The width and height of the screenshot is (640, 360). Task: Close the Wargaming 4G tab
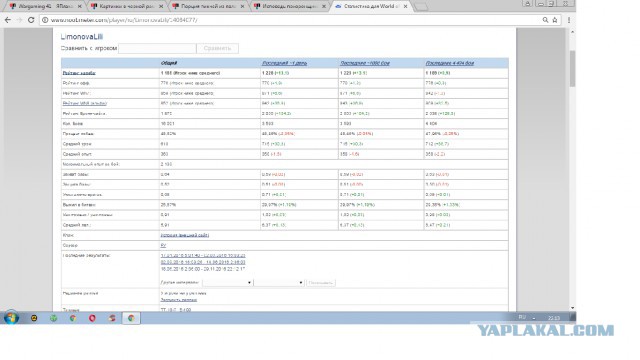pyautogui.click(x=80, y=7)
